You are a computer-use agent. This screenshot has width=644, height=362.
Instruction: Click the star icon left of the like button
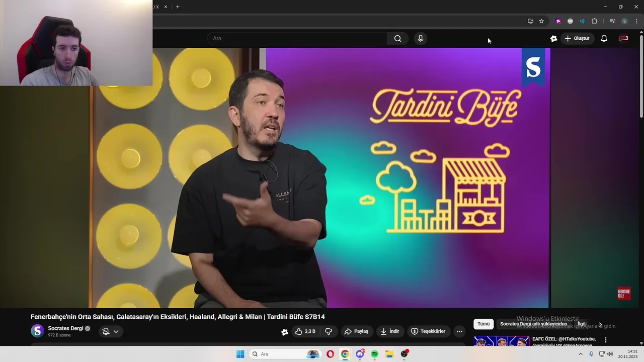[x=285, y=331]
